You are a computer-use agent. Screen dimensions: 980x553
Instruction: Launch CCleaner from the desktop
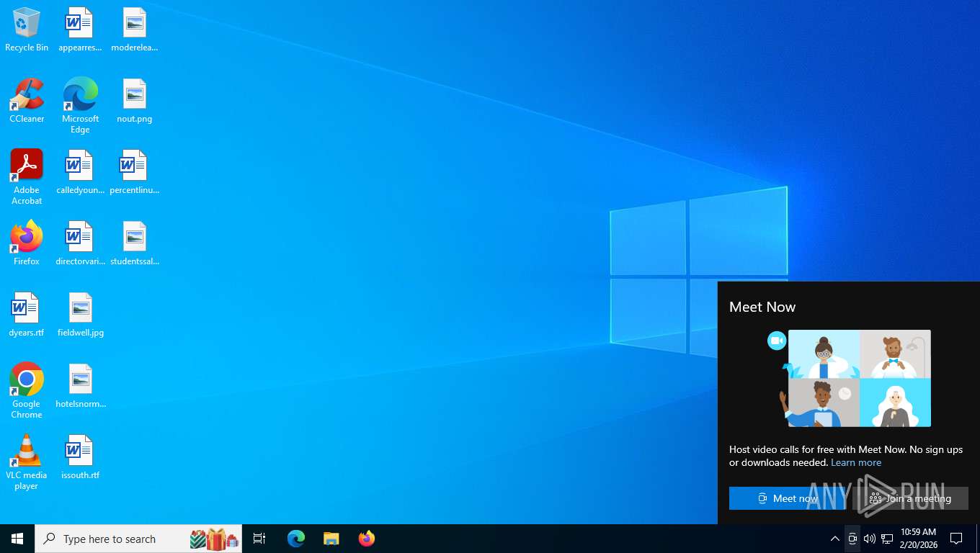[x=27, y=101]
